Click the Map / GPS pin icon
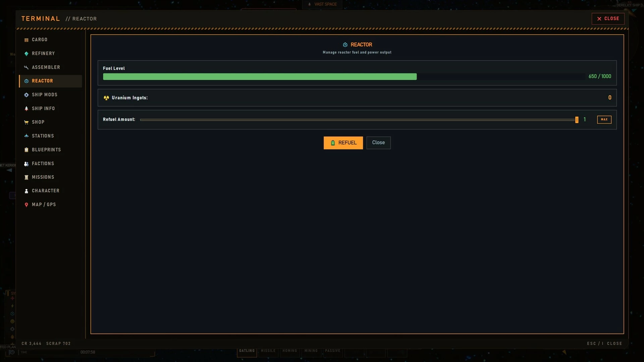644x362 pixels. click(26, 205)
